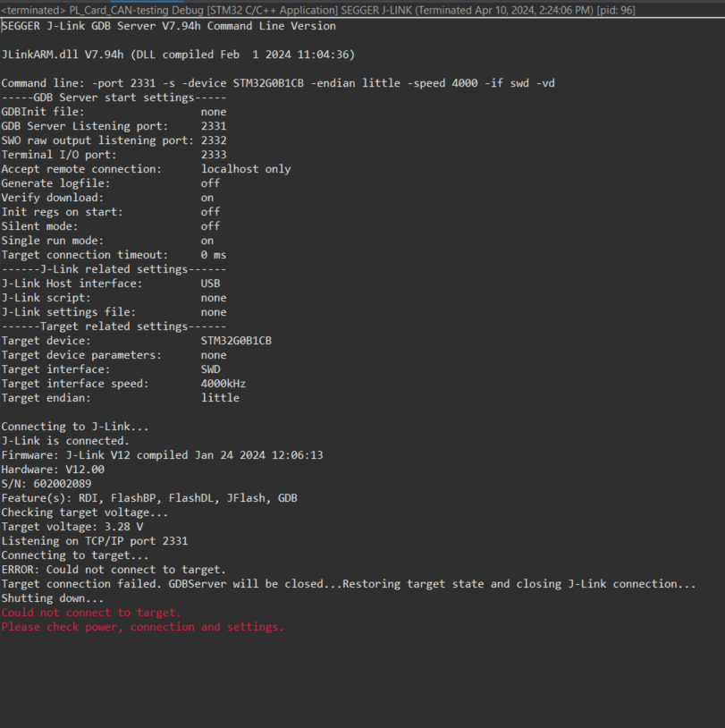Click the 'Target voltage: 3.28 V' line
This screenshot has height=728, width=725.
(x=72, y=527)
